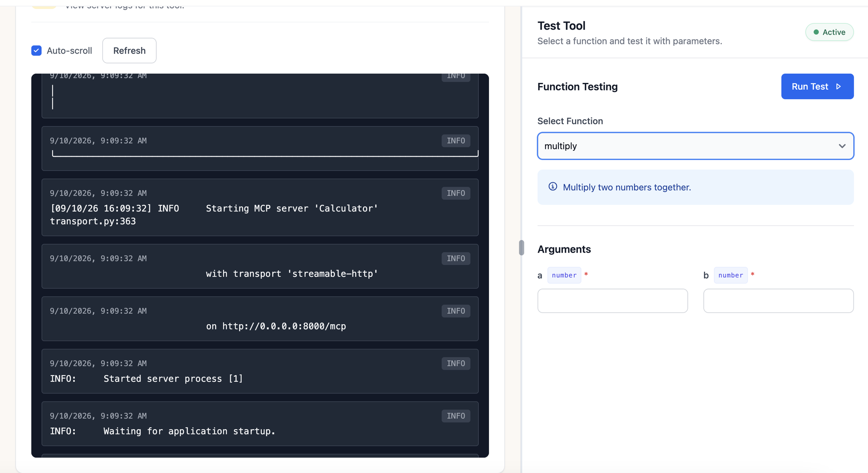
Task: Click the INFO badge on the Calculator log entry
Action: 456,193
